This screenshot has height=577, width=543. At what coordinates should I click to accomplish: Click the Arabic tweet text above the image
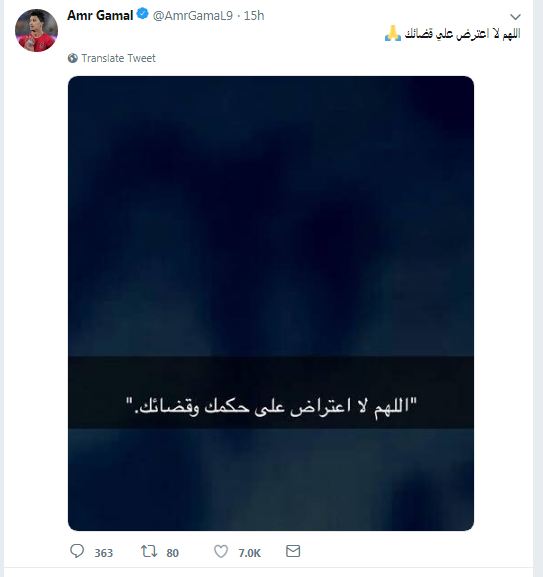(x=462, y=34)
